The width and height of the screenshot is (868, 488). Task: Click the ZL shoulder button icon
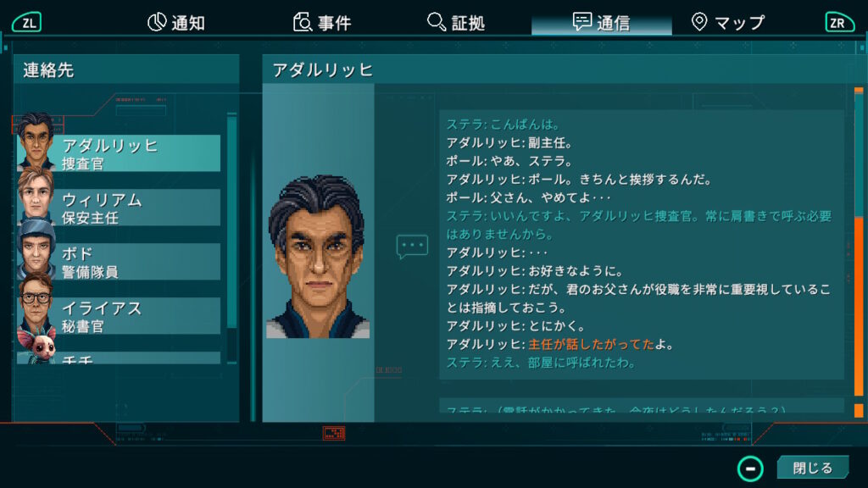(x=26, y=23)
